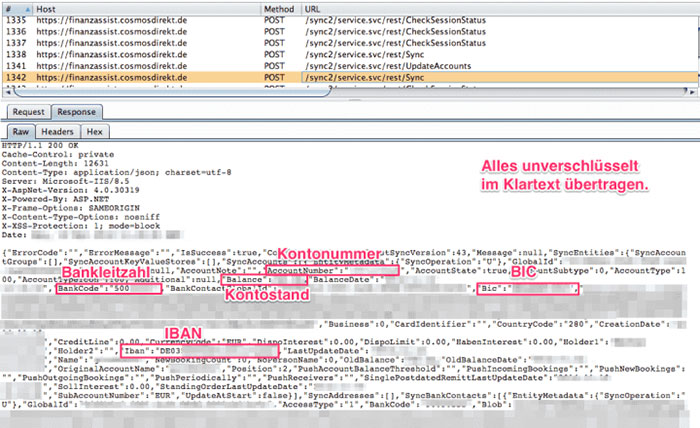Click the 'Content-Type: application/json' header line

click(117, 172)
